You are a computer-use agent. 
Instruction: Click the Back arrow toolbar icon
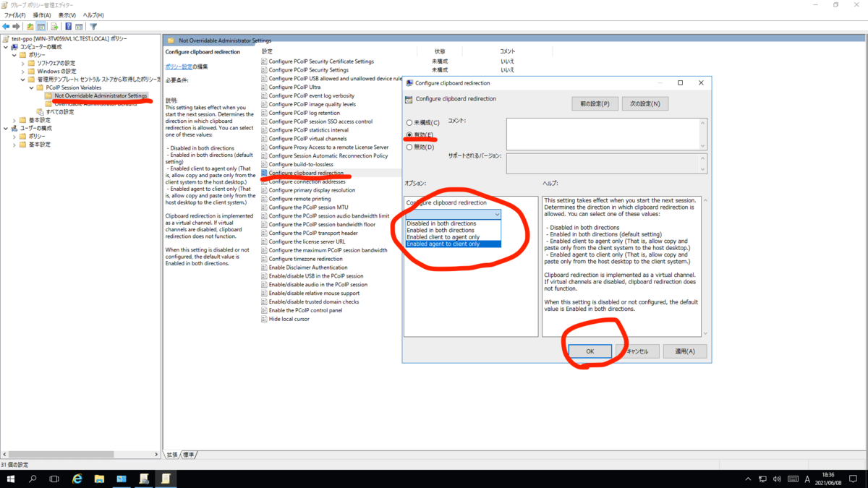click(x=7, y=27)
